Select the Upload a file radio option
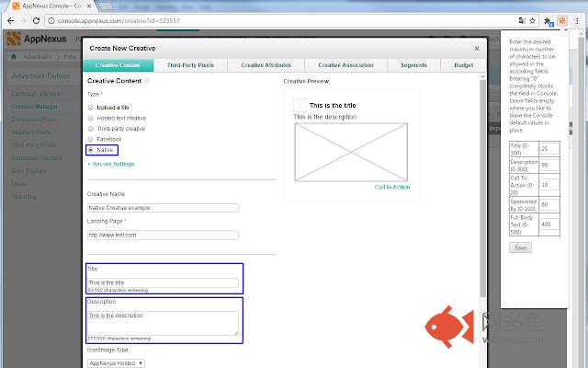 90,108
